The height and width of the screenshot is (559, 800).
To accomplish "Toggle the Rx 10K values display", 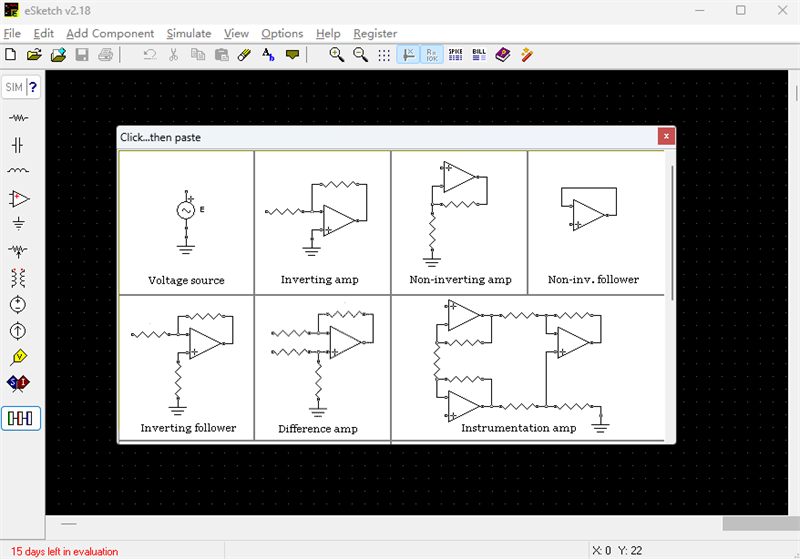I will pos(432,55).
